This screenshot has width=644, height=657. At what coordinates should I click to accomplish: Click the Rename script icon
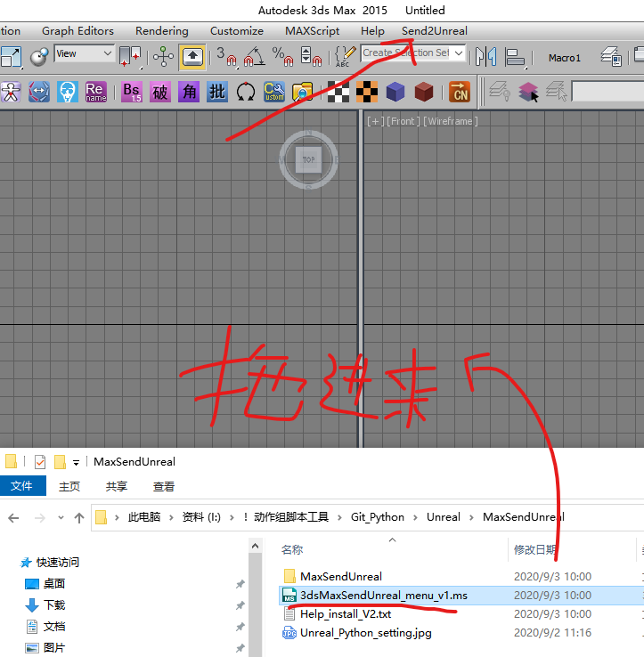(x=95, y=92)
